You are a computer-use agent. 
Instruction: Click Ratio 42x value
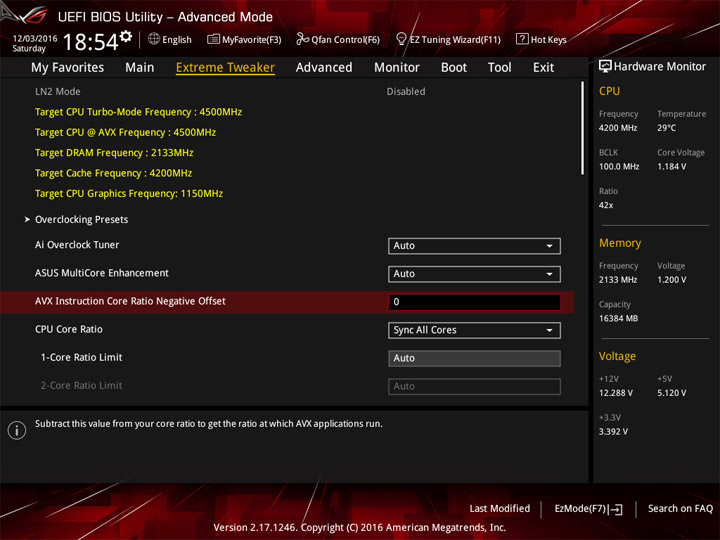click(x=606, y=205)
